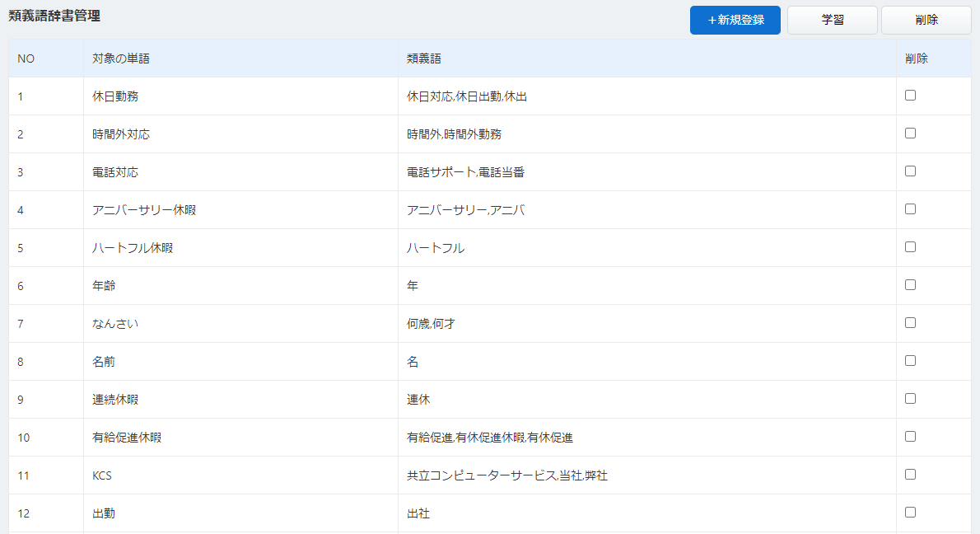Select the 名前 row checkbox
The width and height of the screenshot is (980, 534).
[910, 361]
